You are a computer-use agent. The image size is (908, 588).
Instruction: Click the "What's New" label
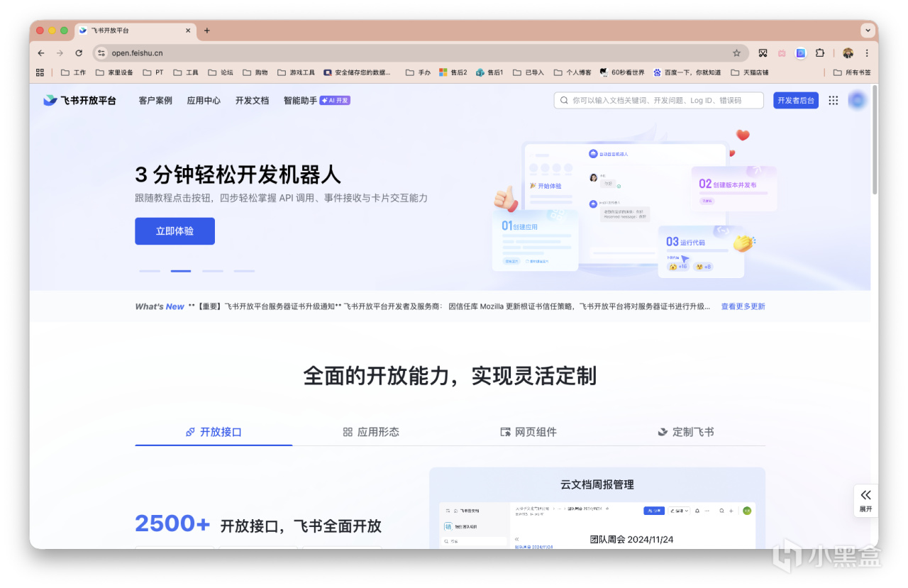(160, 306)
